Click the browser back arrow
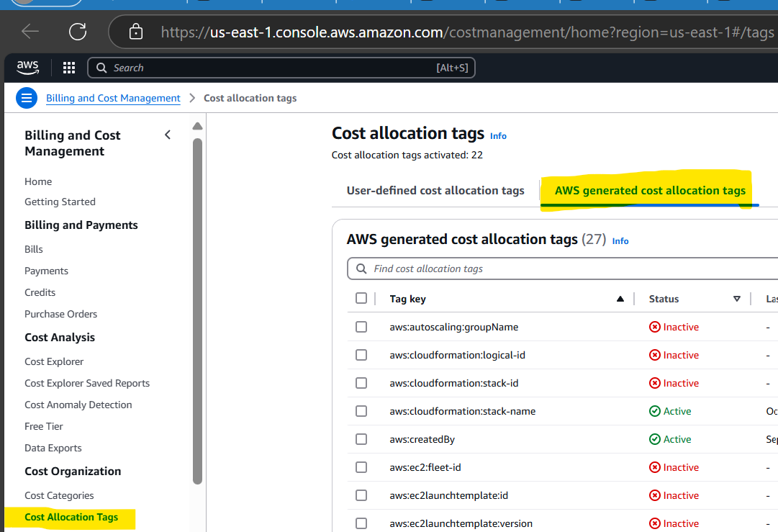This screenshot has height=532, width=778. [x=30, y=31]
